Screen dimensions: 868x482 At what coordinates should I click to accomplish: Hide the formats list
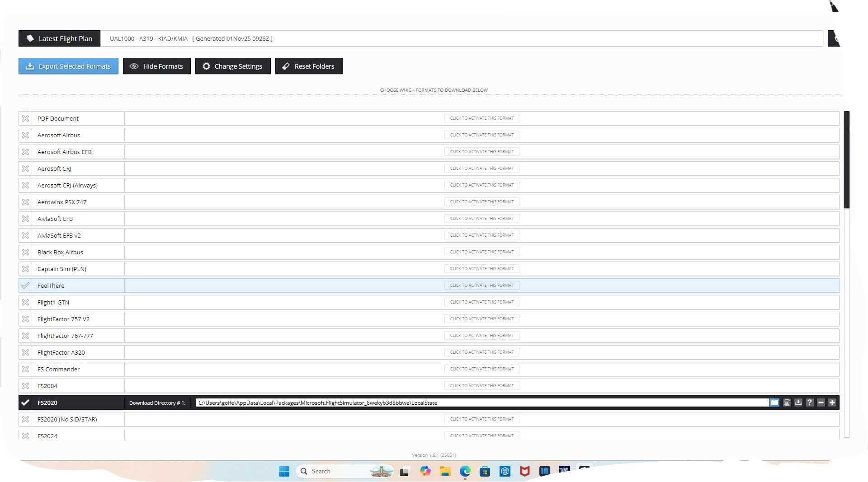[x=157, y=66]
